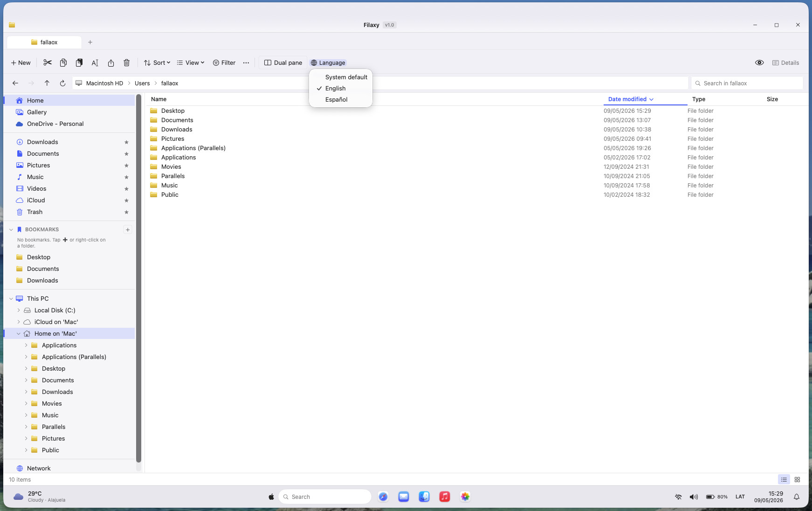Expand the Movies folder in tree

click(26, 403)
